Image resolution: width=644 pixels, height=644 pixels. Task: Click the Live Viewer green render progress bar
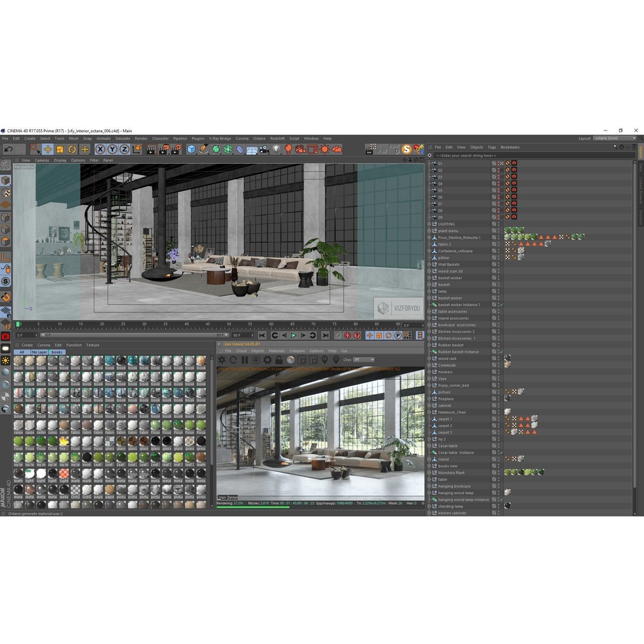pos(253,507)
